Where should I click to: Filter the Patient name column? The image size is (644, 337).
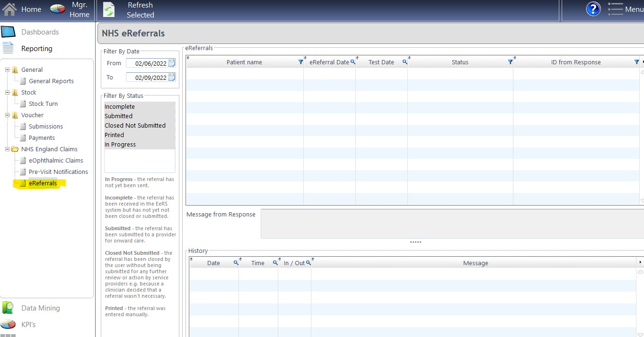(300, 62)
